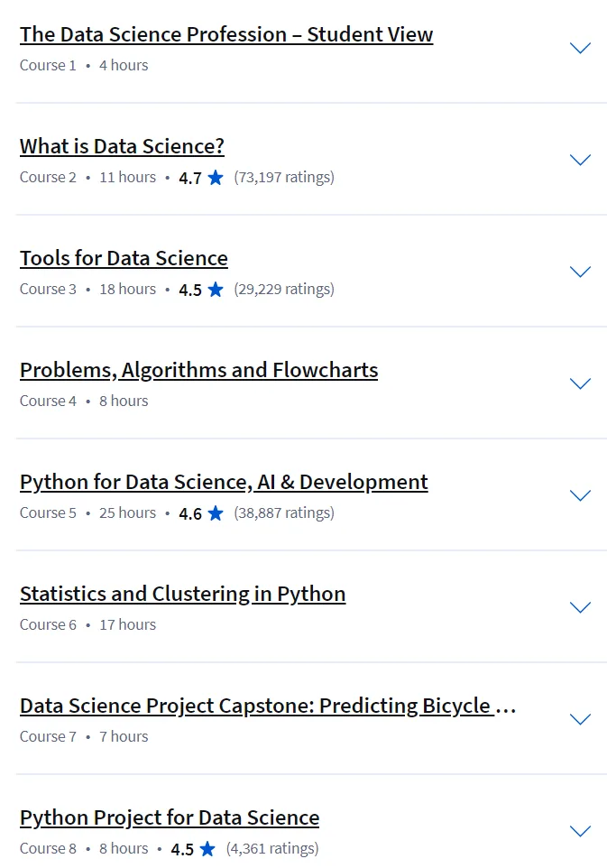This screenshot has height=868, width=607.
Task: Click the 4.6 rating star icon
Action: 216,513
